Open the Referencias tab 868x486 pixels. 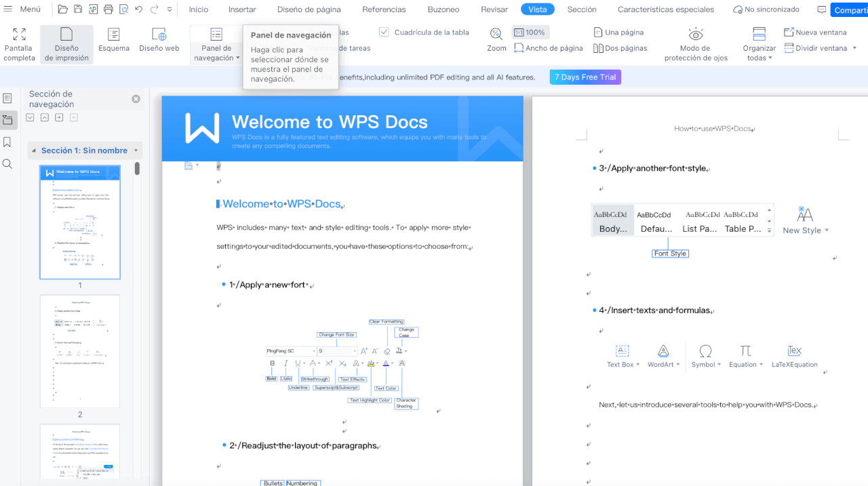(384, 9)
